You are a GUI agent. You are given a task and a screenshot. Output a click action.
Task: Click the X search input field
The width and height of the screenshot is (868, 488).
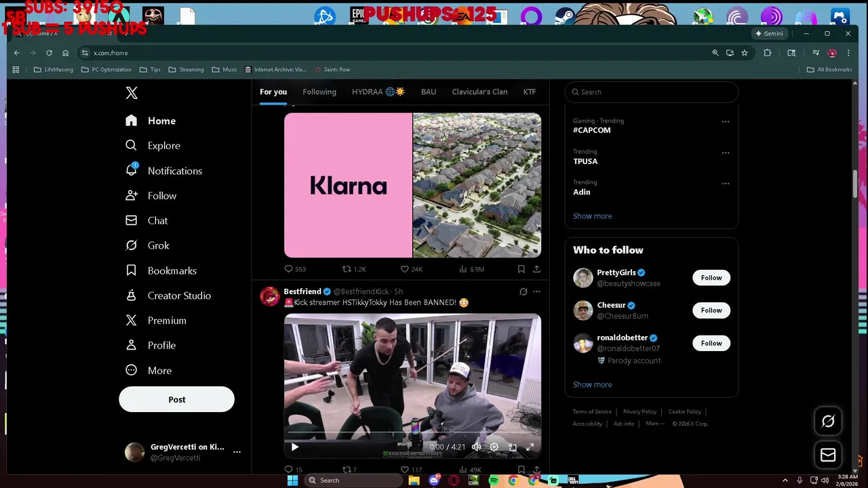tap(651, 92)
